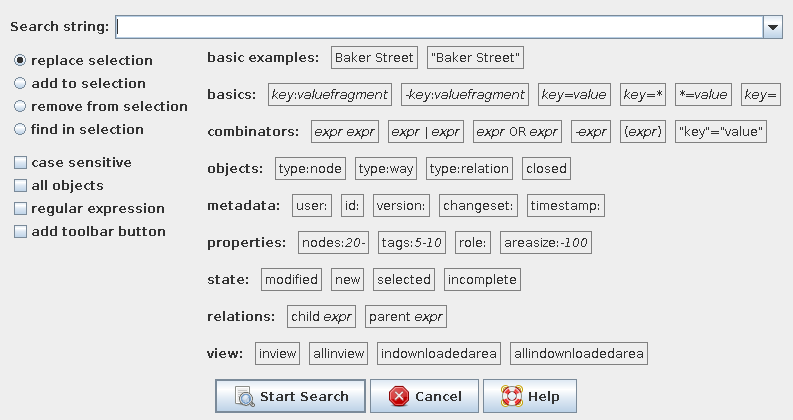The height and width of the screenshot is (420, 793).
Task: Insert the 'type:node' search hint
Action: tap(311, 169)
